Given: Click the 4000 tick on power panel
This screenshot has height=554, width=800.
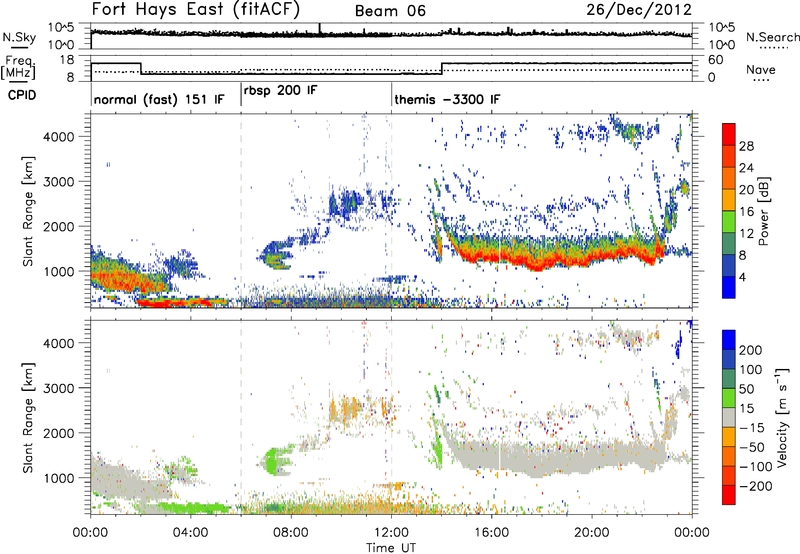Looking at the screenshot, I should click(x=58, y=137).
